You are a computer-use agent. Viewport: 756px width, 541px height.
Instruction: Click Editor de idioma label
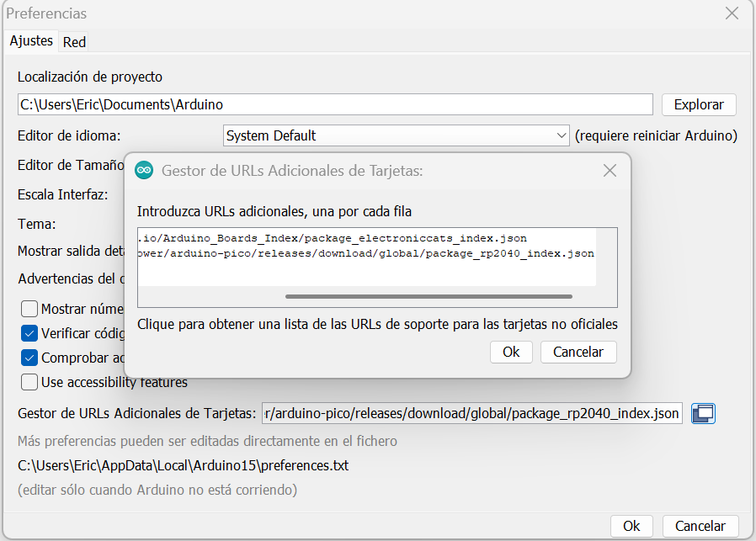[x=69, y=135]
